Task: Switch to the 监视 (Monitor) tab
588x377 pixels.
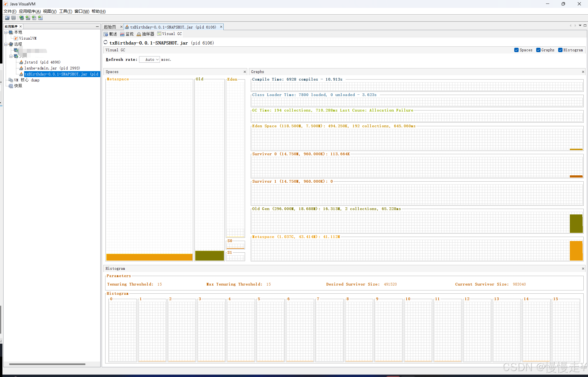Action: [127, 34]
